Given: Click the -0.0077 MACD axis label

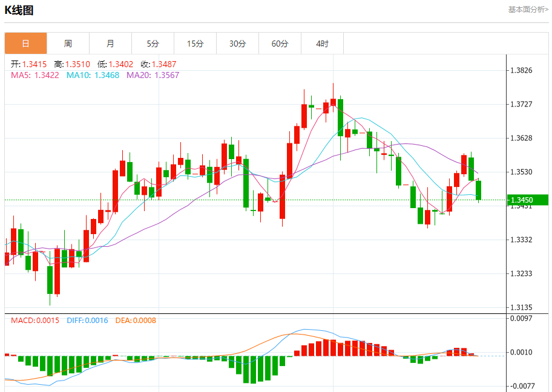Looking at the screenshot, I should click(x=522, y=386).
